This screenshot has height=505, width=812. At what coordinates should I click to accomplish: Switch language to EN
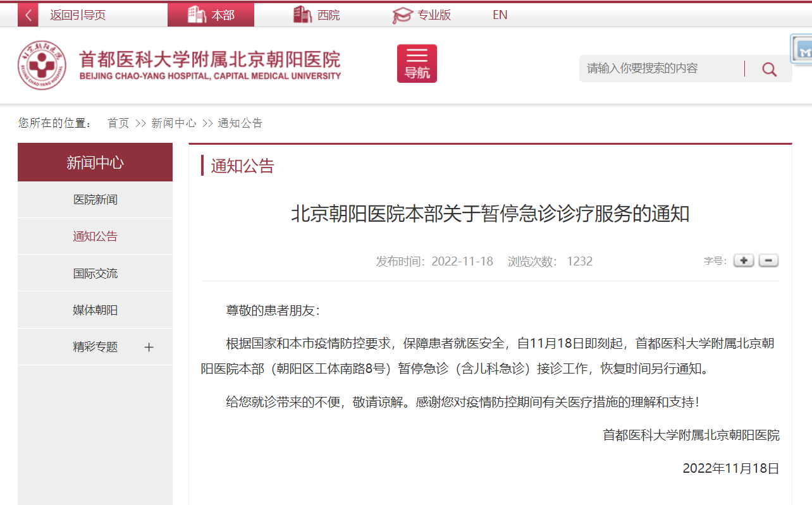tap(500, 15)
